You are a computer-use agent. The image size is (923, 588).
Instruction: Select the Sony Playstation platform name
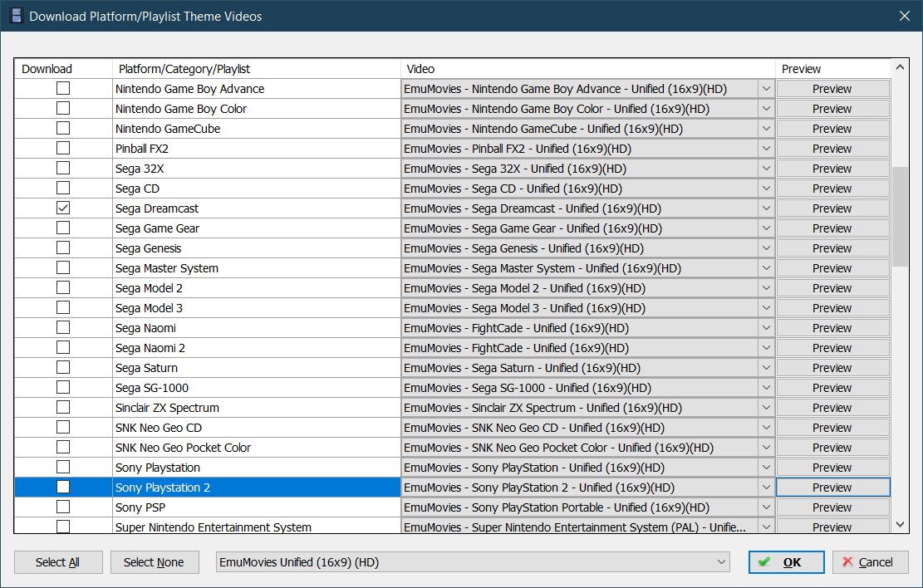click(158, 468)
